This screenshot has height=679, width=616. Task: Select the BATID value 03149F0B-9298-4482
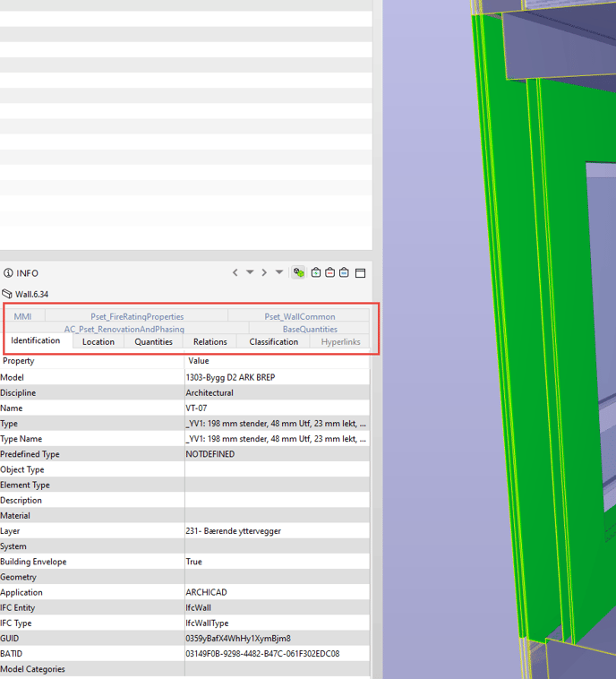(x=262, y=653)
